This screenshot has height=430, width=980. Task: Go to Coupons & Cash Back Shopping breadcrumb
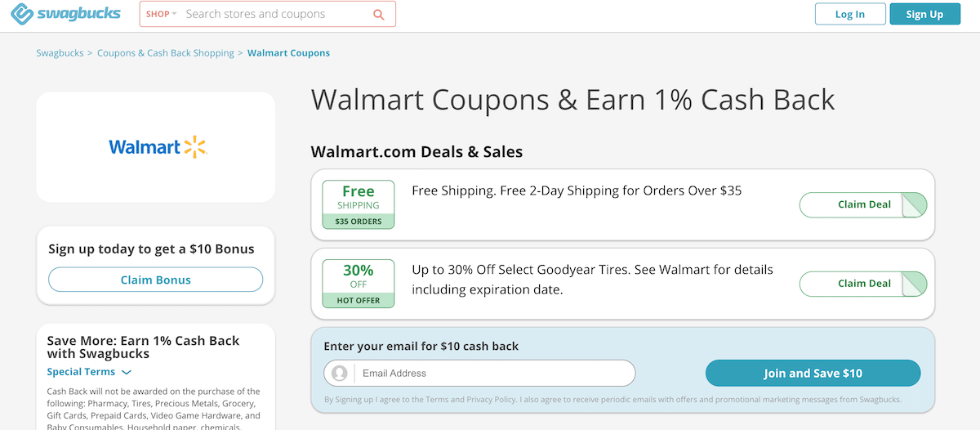(166, 53)
